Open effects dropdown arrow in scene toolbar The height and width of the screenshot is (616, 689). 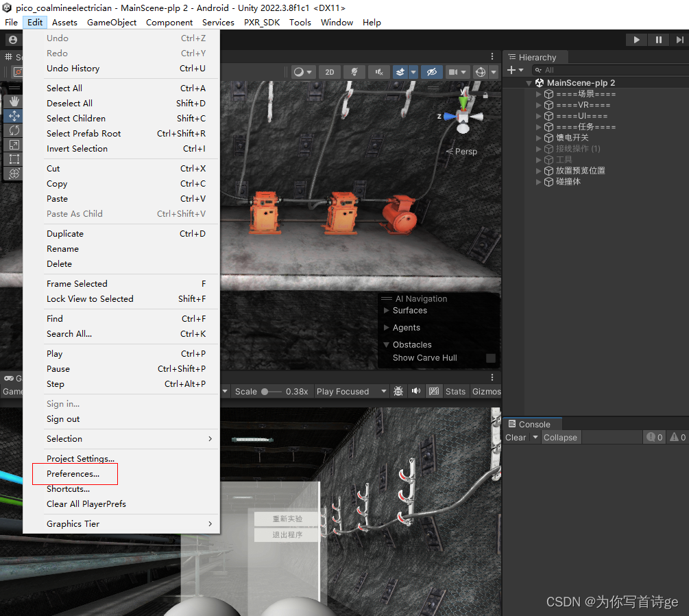413,72
